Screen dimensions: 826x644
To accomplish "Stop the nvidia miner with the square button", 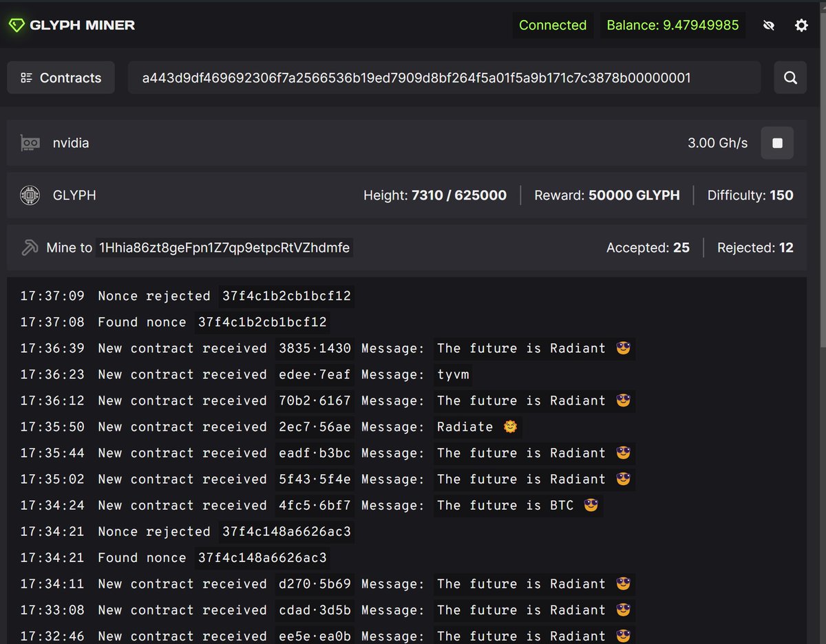I will [x=777, y=142].
